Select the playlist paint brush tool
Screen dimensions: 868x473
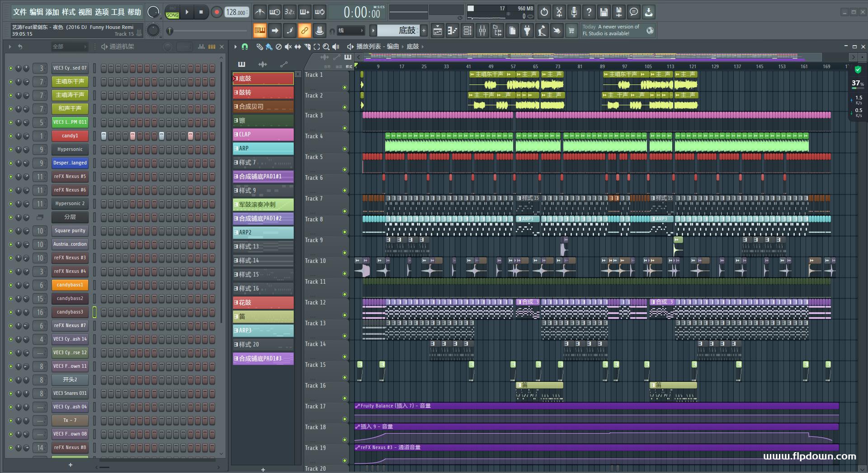(x=269, y=47)
